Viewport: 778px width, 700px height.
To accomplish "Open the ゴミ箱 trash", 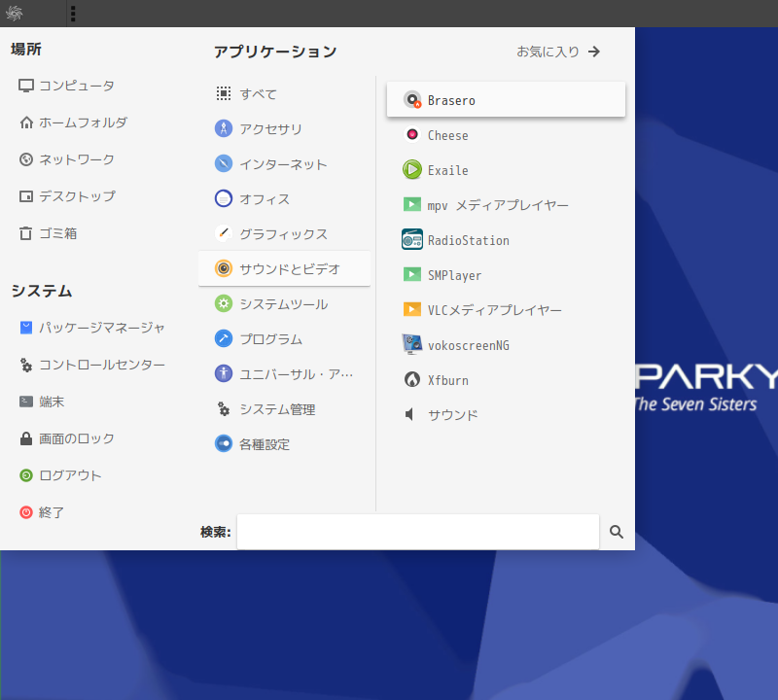I will [x=48, y=233].
